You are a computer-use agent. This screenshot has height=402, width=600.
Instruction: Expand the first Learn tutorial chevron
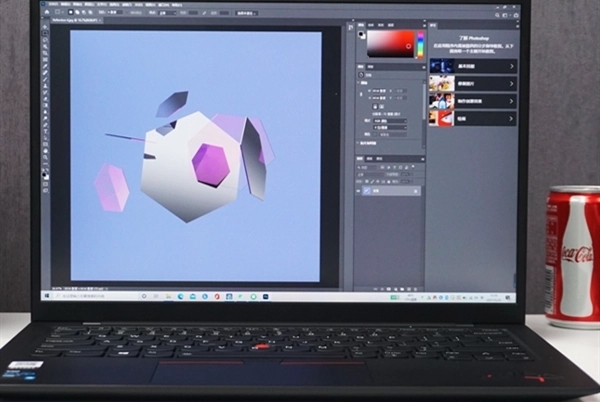click(x=511, y=66)
